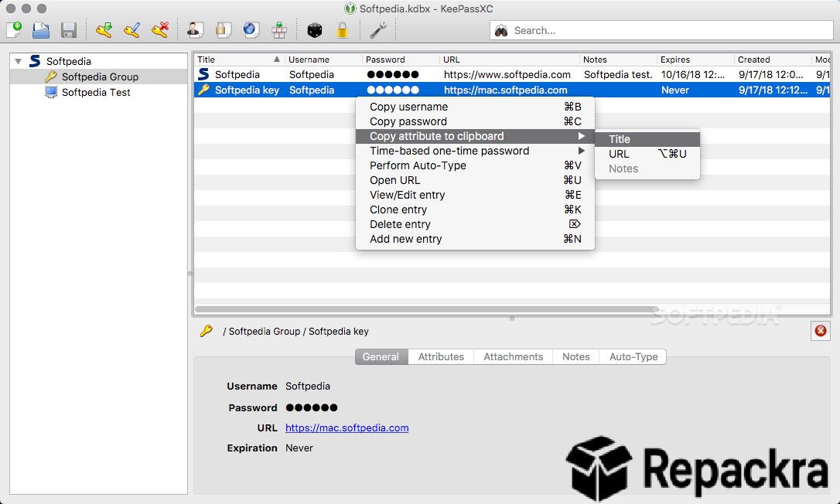This screenshot has height=504, width=840.
Task: Sort by the Title column header
Action: click(239, 60)
